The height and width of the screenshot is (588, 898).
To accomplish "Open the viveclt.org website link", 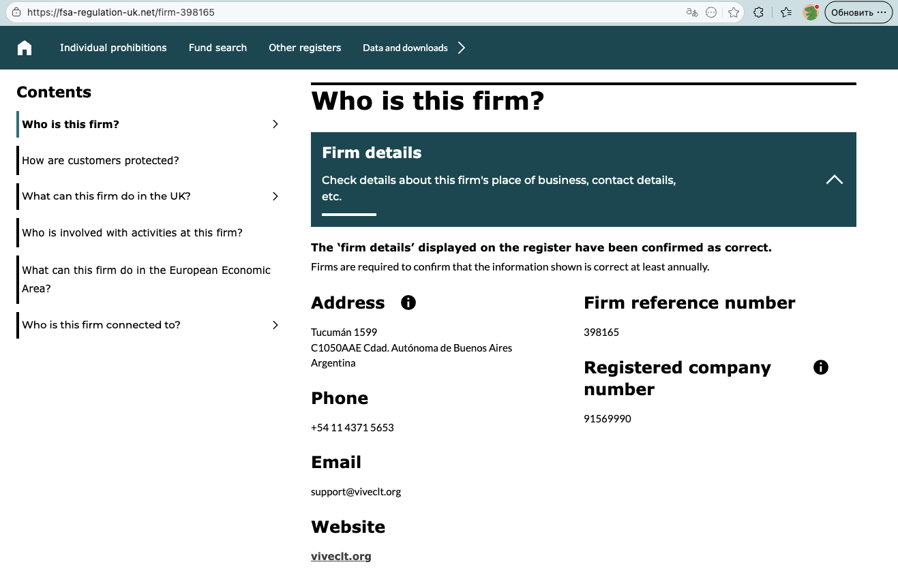I will pyautogui.click(x=341, y=556).
